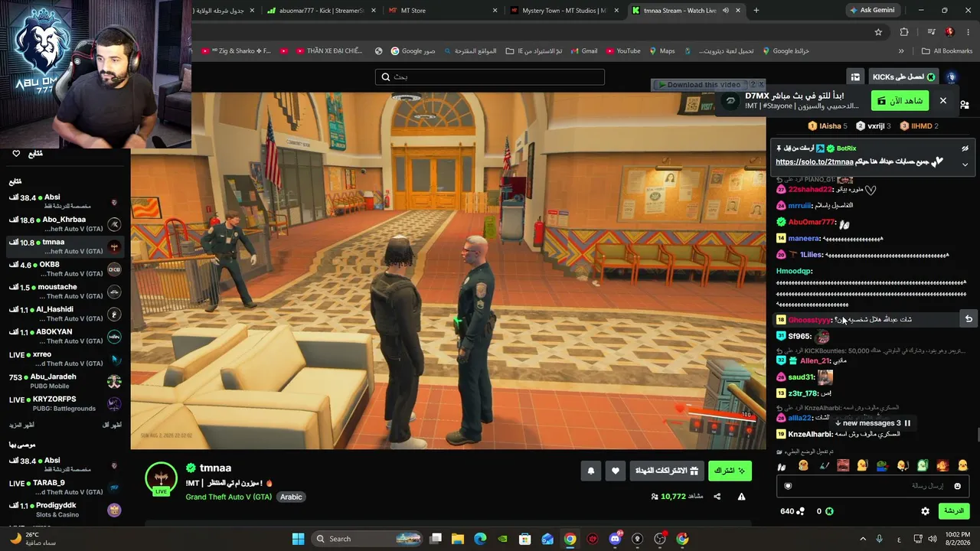Bookmark this page with the star
This screenshot has height=551, width=980.
(878, 32)
